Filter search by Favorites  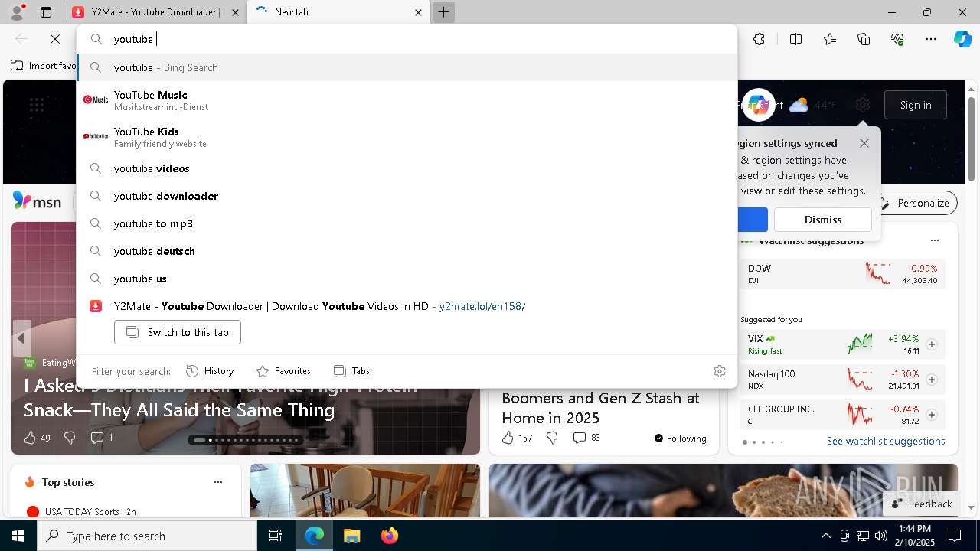click(283, 371)
